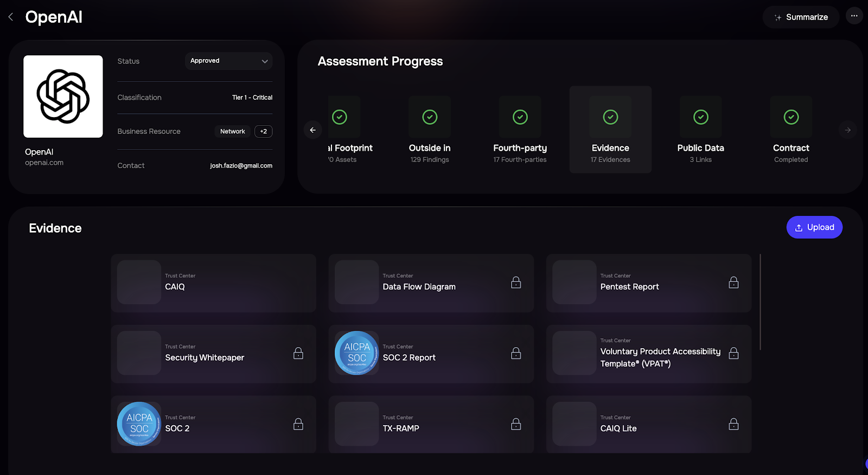Select the Fourth-party assessment step
This screenshot has width=868, height=475.
[520, 130]
